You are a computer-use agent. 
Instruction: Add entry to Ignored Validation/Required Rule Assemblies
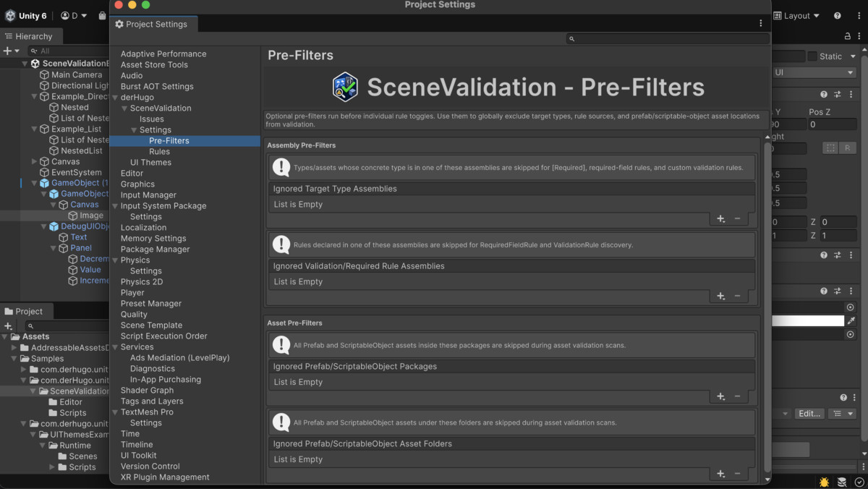(720, 296)
